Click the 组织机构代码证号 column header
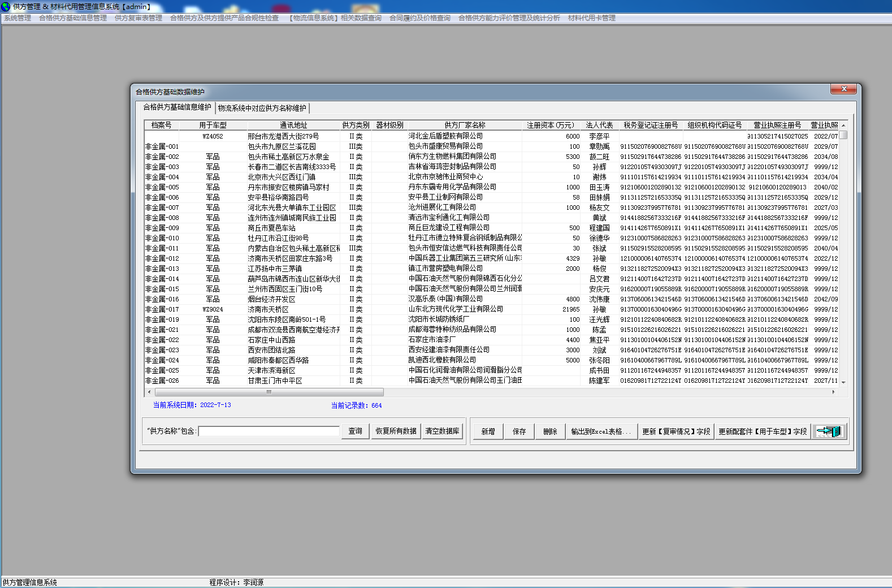The image size is (892, 588). click(x=715, y=125)
